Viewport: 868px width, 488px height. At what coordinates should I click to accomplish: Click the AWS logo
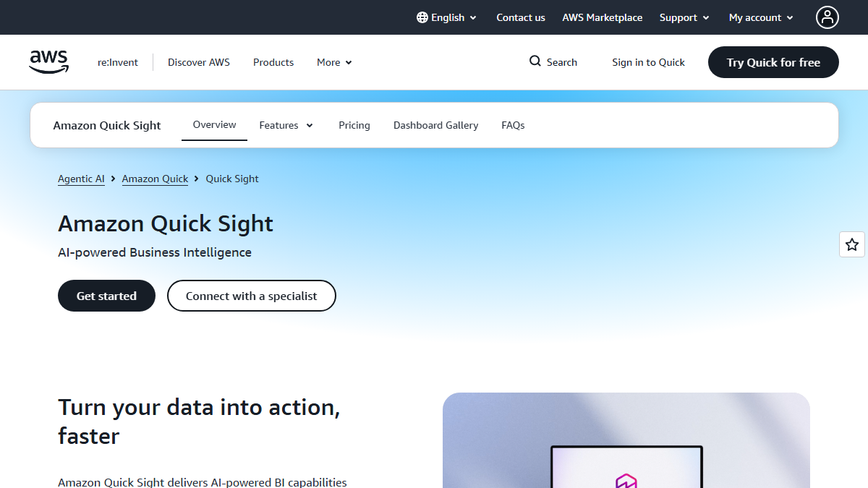(49, 62)
